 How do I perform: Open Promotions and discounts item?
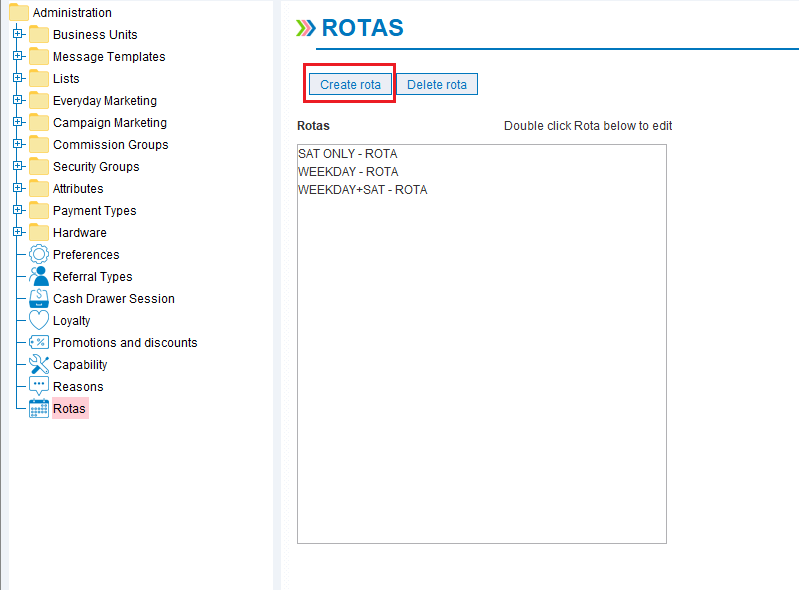pyautogui.click(x=125, y=342)
